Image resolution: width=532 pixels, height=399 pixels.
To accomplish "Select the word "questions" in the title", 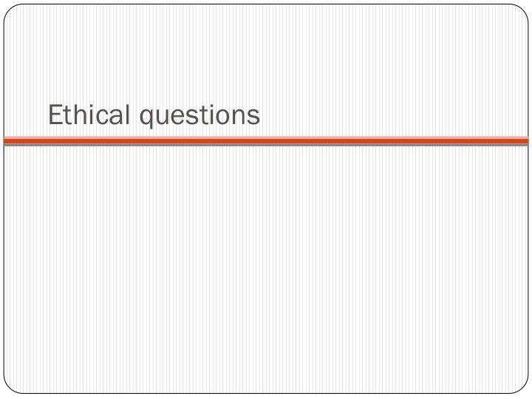I will coord(199,117).
